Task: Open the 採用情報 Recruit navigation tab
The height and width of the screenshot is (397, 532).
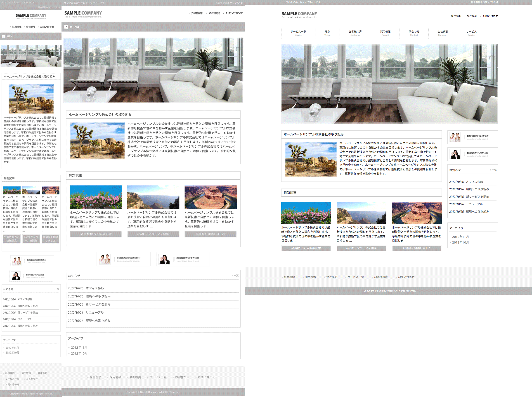Action: [x=385, y=33]
